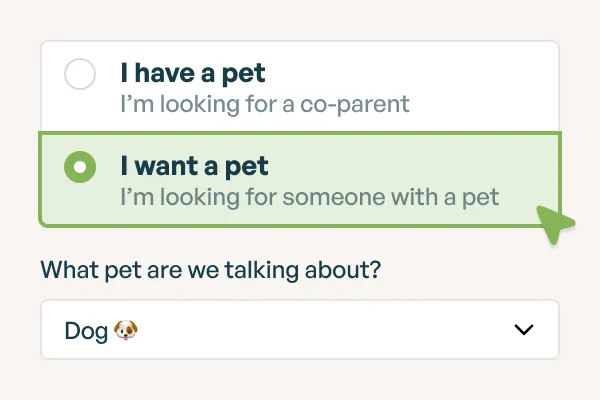
Task: Click the "I have a pet" heading
Action: point(193,73)
